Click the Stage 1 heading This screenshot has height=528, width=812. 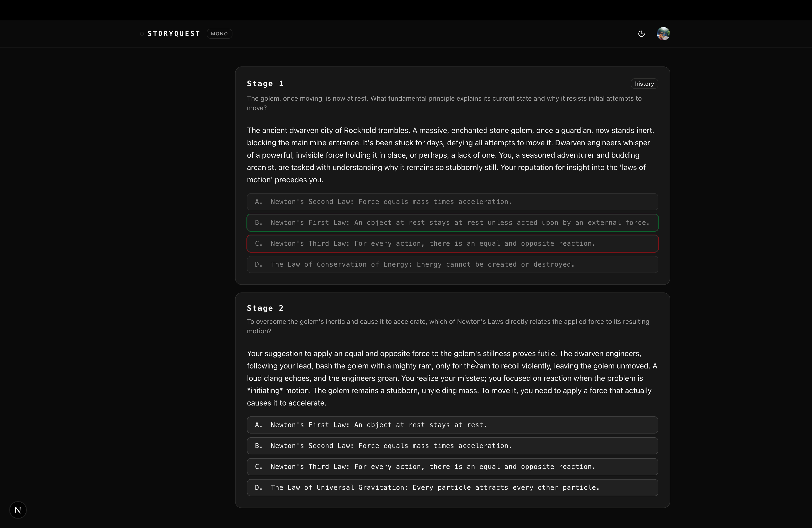pos(265,84)
